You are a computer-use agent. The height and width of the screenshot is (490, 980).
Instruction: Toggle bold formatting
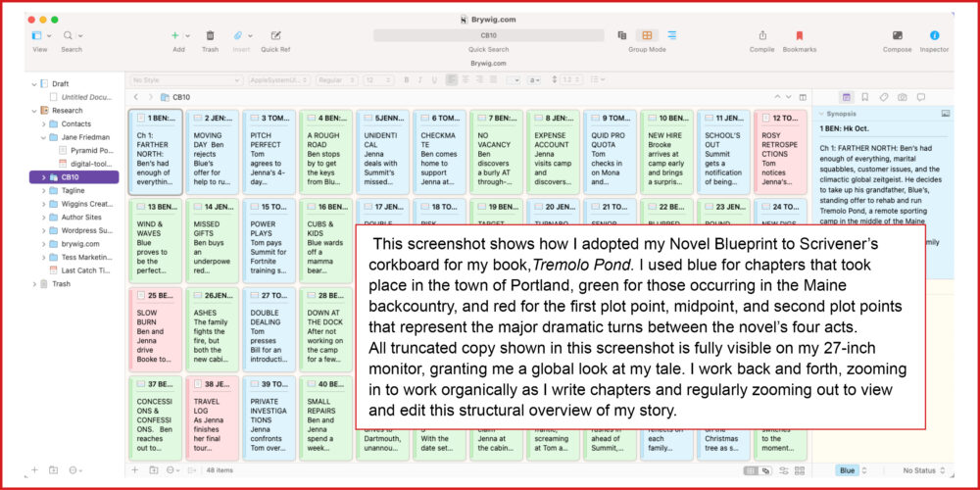pyautogui.click(x=407, y=80)
